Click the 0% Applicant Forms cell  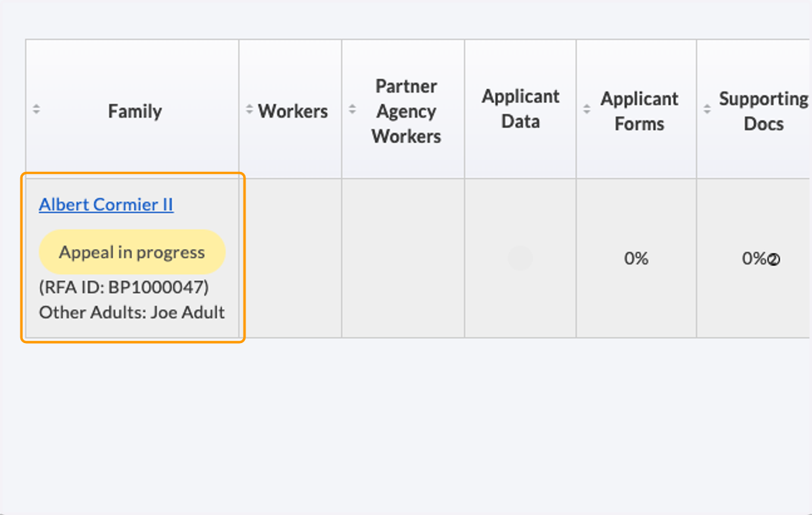636,258
